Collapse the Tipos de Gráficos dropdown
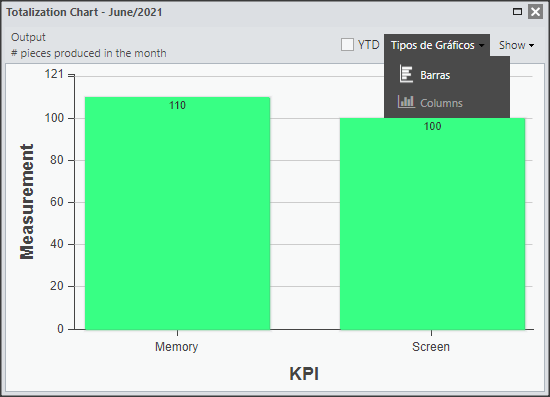Viewport: 550px width, 397px height. pos(437,45)
